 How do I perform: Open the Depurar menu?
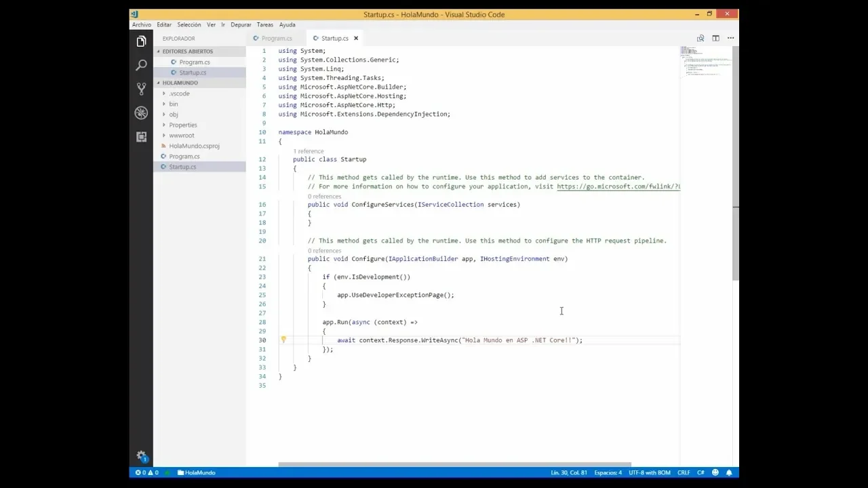click(x=241, y=24)
